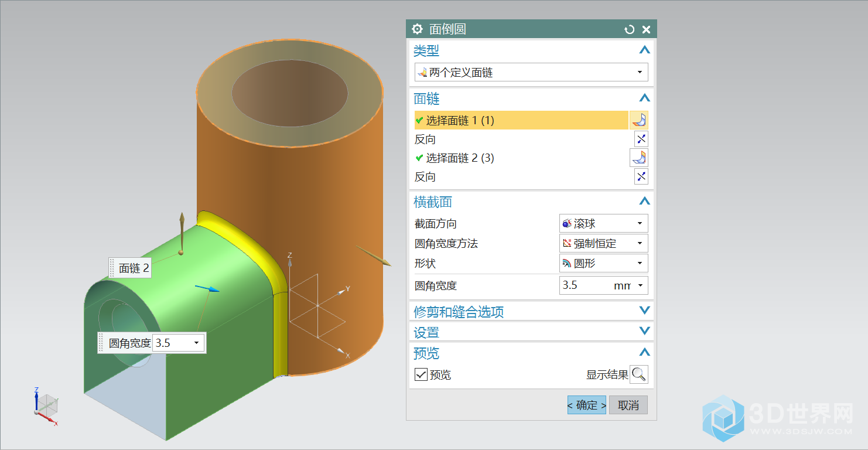Viewport: 868px width, 450px height.
Task: Collapse the 预览 section
Action: point(644,353)
